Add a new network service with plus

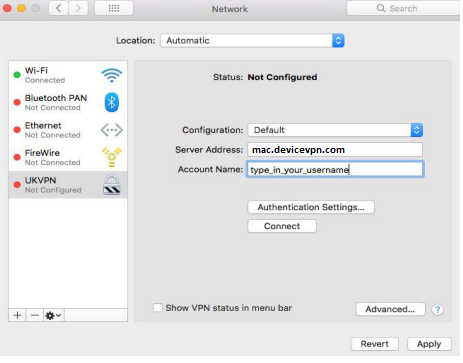[17, 315]
